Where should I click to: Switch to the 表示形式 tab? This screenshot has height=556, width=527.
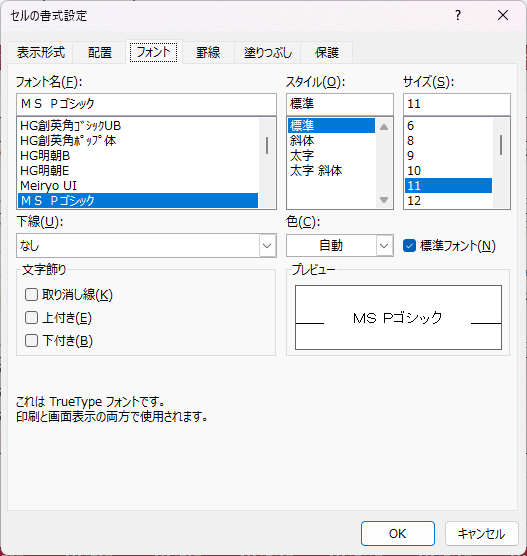41,52
